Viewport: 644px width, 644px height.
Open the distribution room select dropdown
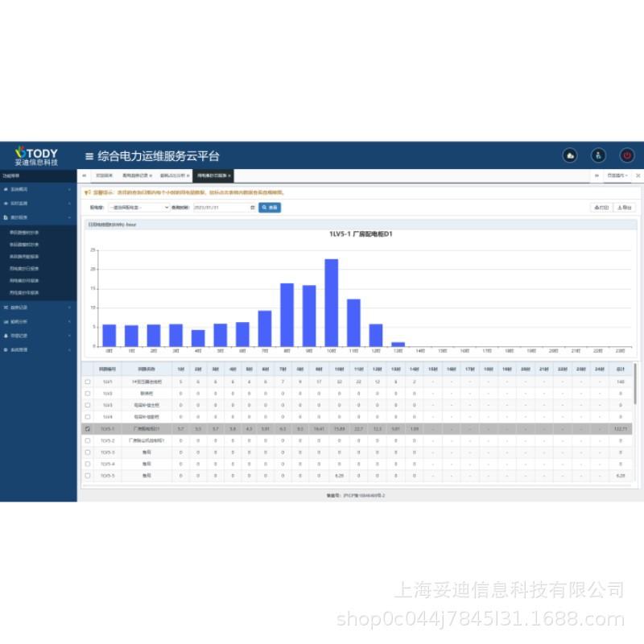[138, 208]
